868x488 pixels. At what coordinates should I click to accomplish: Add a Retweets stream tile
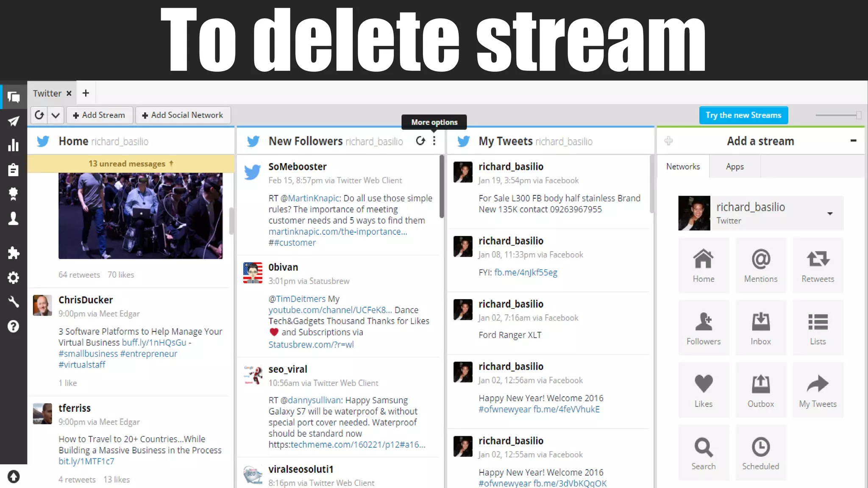tap(818, 265)
